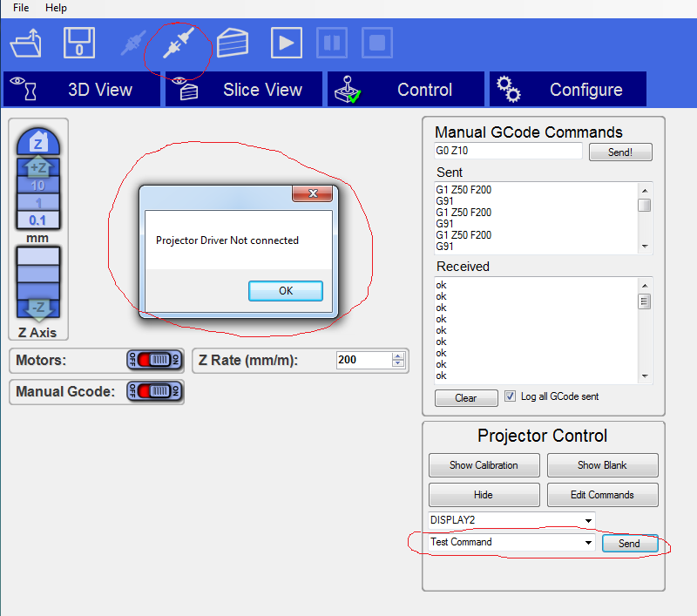Viewport: 697px width, 616px height.
Task: Move Z axis up by 10 mm
Action: [38, 185]
